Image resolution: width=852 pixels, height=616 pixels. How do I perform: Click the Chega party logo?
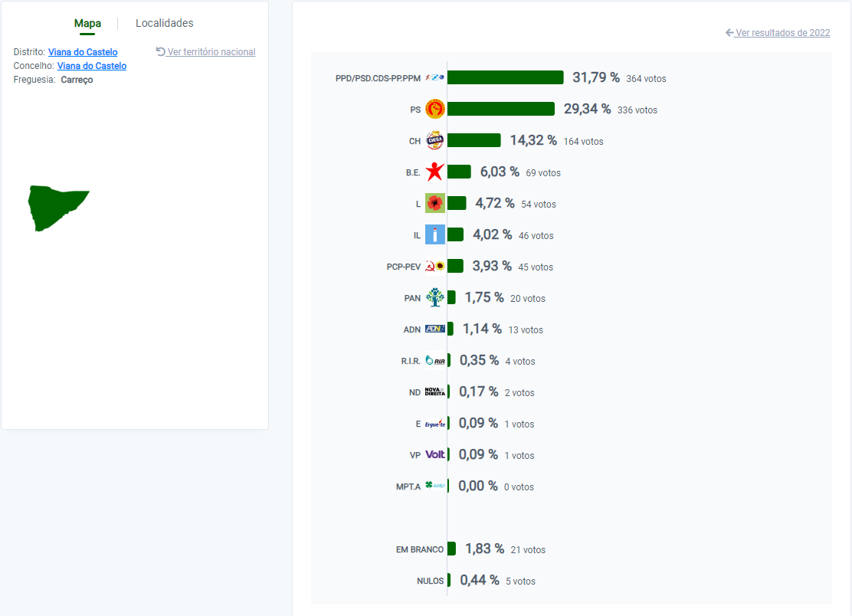(434, 141)
